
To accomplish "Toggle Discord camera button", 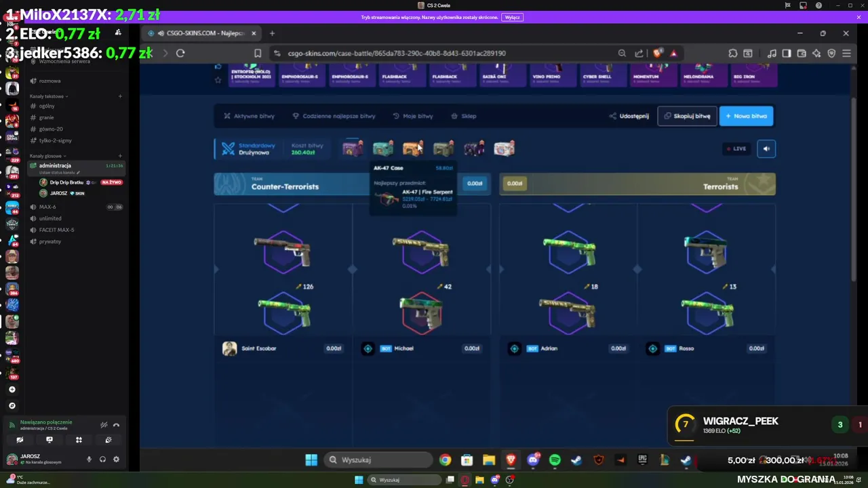I will click(20, 440).
